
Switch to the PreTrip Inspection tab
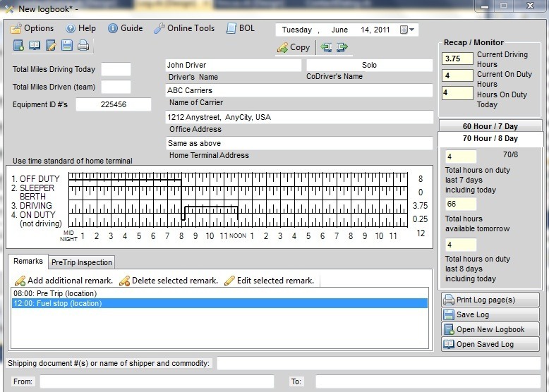point(82,262)
